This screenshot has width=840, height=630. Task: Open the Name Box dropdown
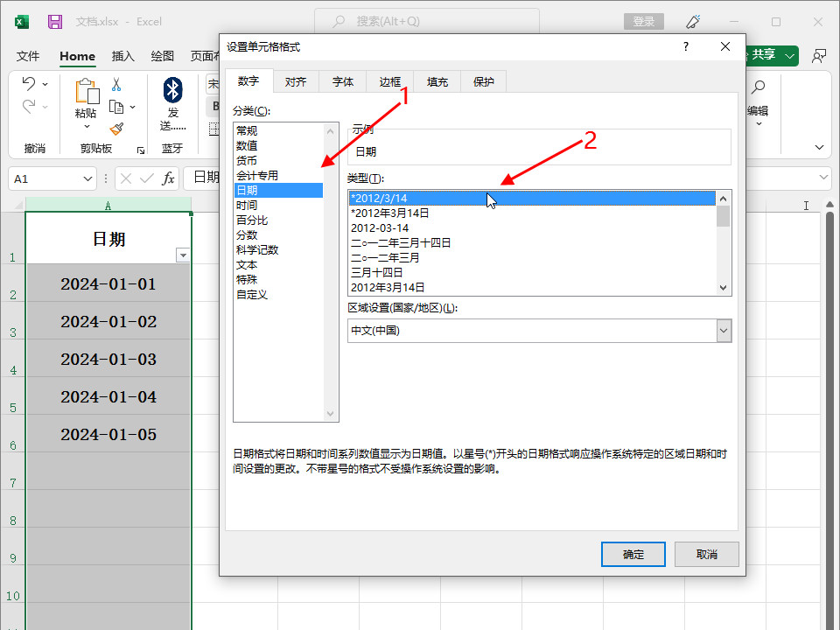[87, 178]
